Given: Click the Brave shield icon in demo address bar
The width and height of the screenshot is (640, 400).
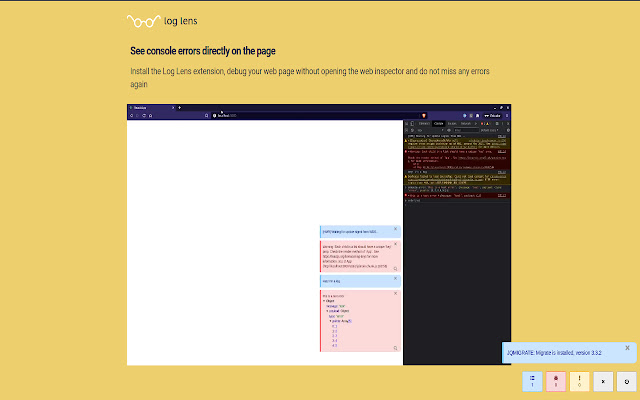Looking at the screenshot, I should [424, 116].
